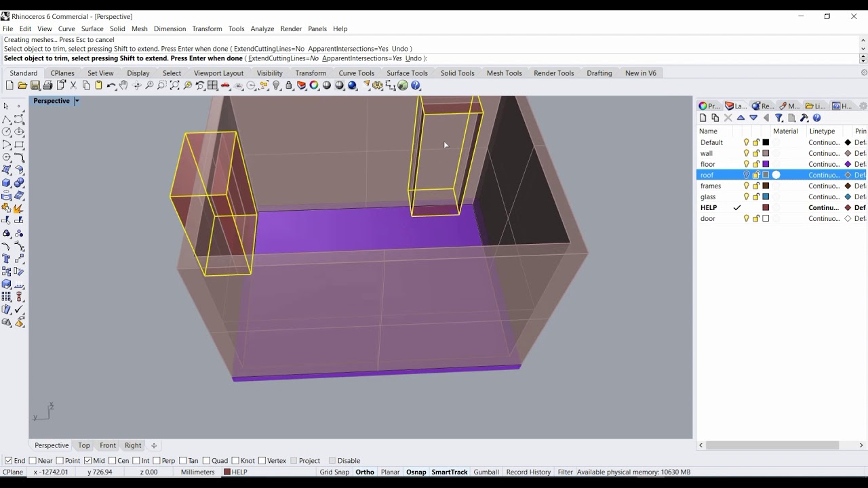The height and width of the screenshot is (488, 868).
Task: Click the New Layer icon in Layers panel
Action: [x=703, y=118]
